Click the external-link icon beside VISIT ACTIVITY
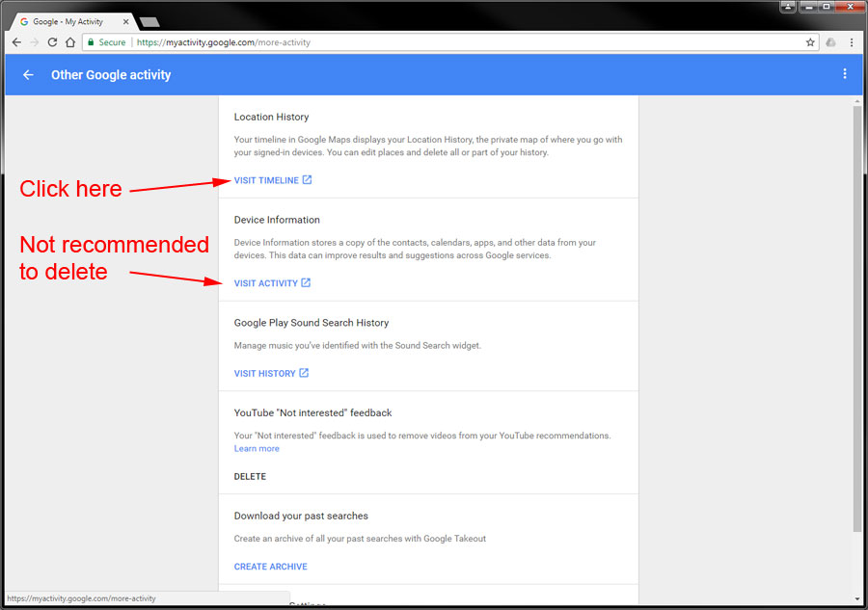The width and height of the screenshot is (868, 610). pyautogui.click(x=306, y=282)
